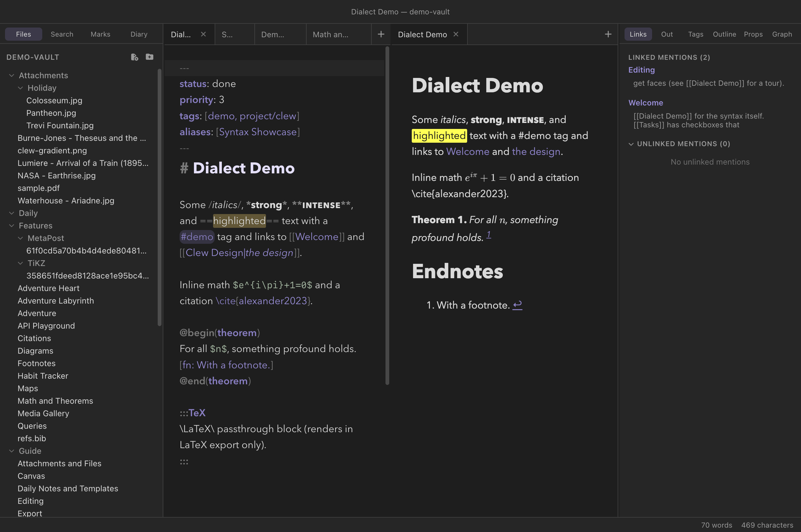This screenshot has height=532, width=801.
Task: Collapse Unlinked Mentions section
Action: (x=631, y=144)
